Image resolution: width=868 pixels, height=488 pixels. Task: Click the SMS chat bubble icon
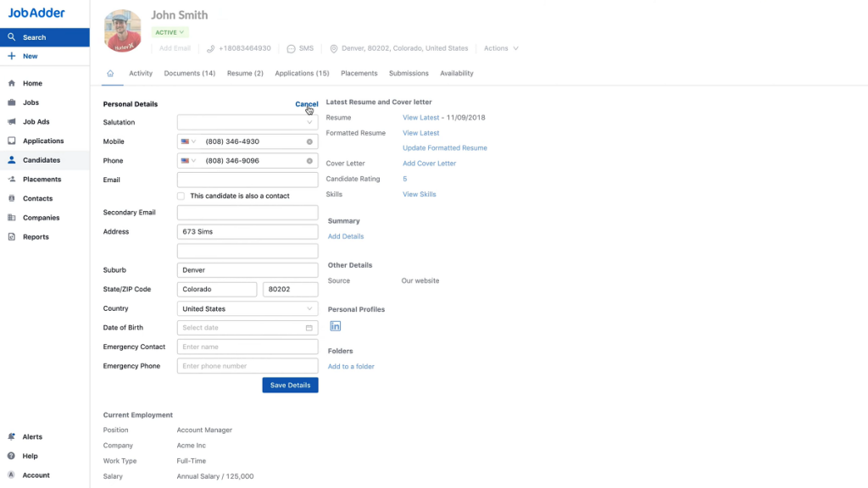[292, 49]
